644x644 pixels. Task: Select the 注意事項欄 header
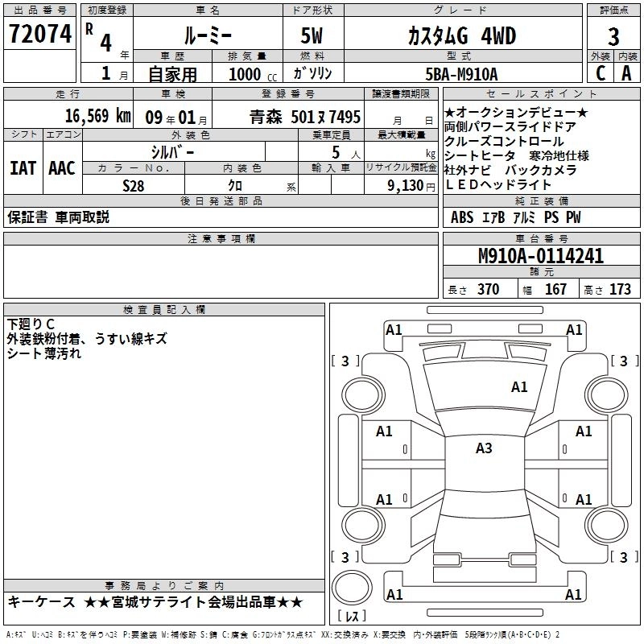point(221,238)
